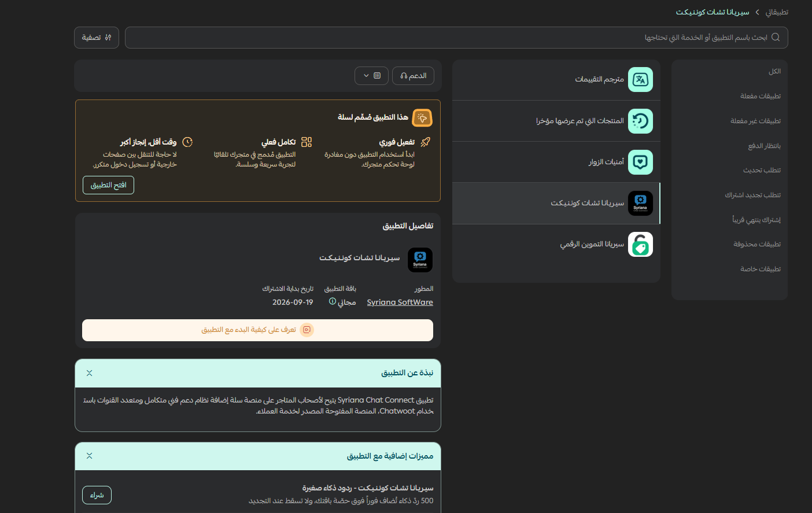Click the breadcrumb chevron separator
The image size is (812, 513).
[757, 12]
